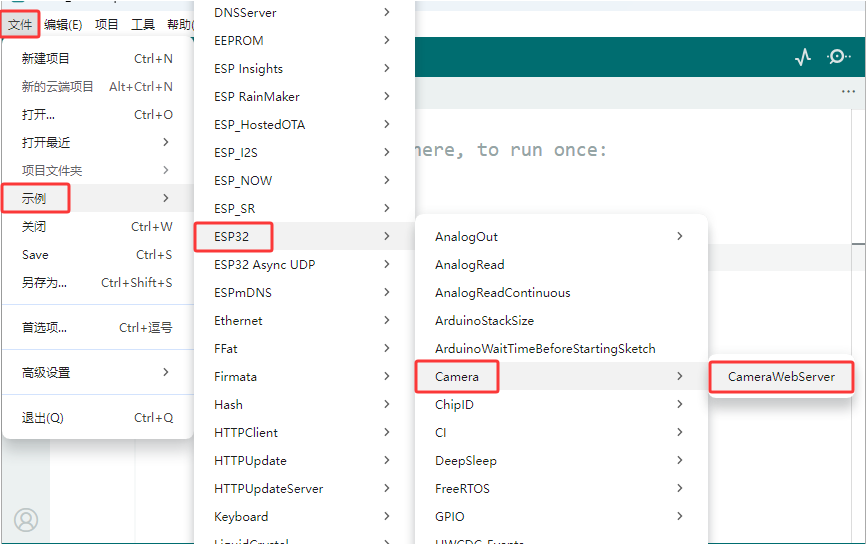Open ArduinoWaitTimeBeforeStartingSketch example
Image resolution: width=867 pixels, height=544 pixels.
pyautogui.click(x=561, y=348)
